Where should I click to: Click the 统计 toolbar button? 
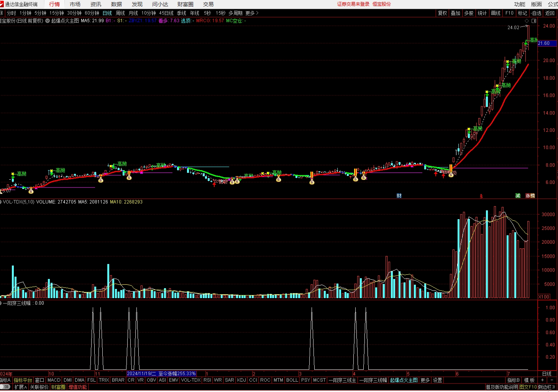(483, 13)
